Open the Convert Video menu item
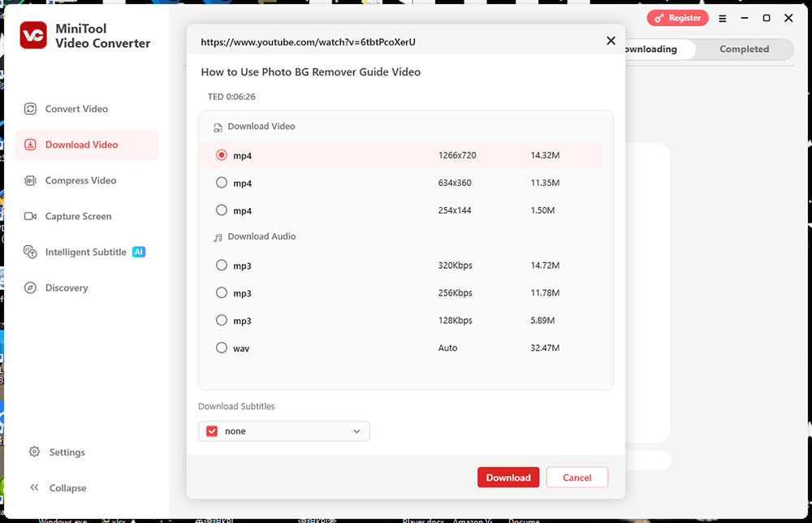812x523 pixels. tap(87, 109)
